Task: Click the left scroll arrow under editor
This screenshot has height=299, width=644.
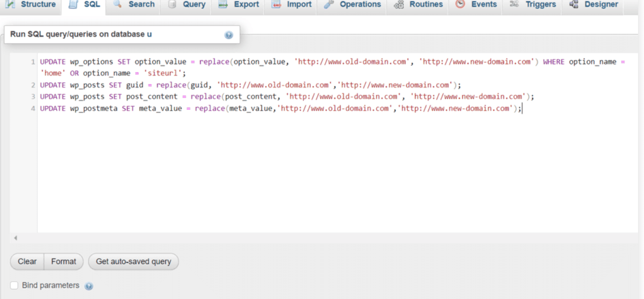Action: [16, 237]
